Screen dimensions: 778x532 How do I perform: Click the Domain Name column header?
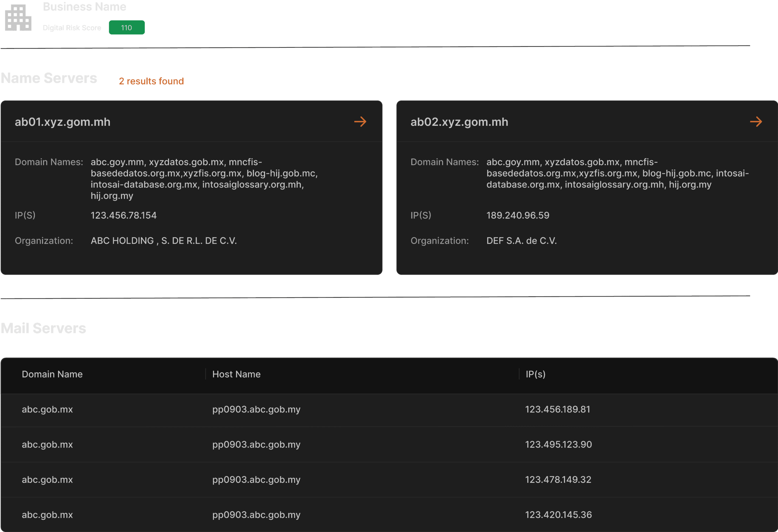pyautogui.click(x=52, y=374)
